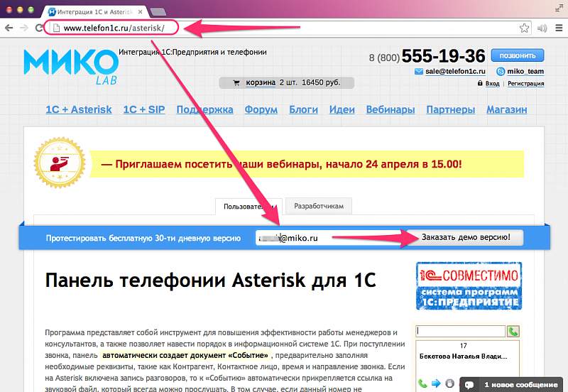Open a new browser tab
568x392 pixels.
tap(158, 12)
